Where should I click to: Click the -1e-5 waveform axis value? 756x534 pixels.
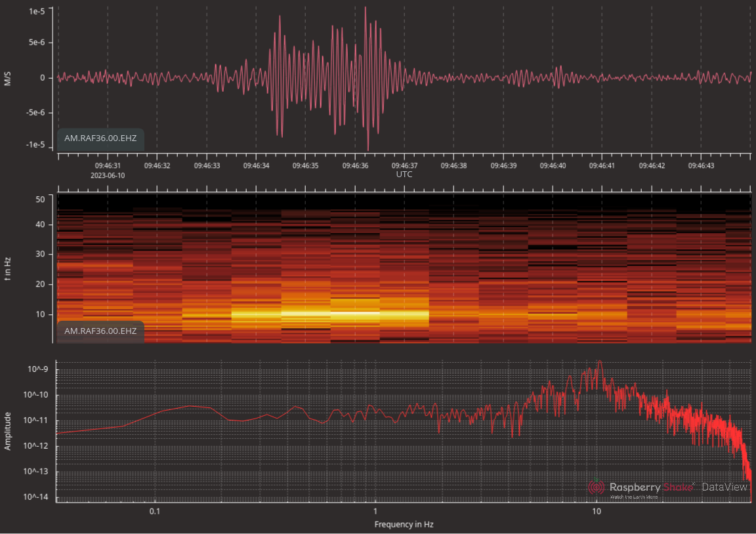(35, 144)
